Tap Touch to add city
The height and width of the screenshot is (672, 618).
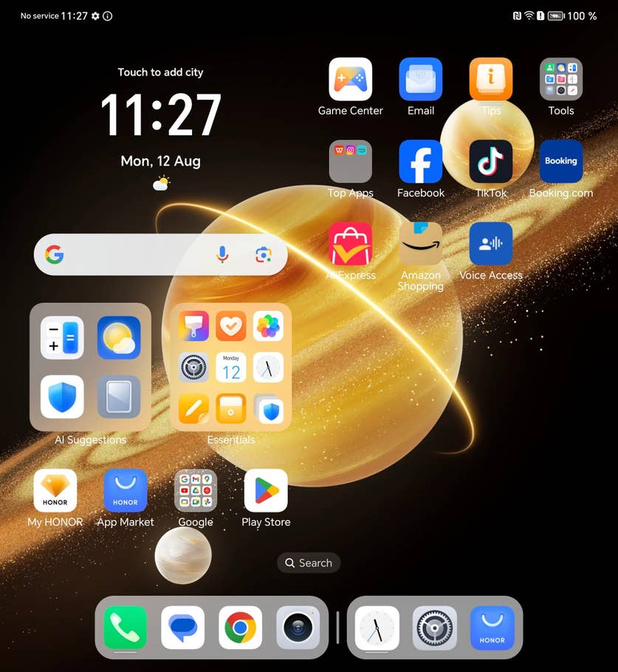[x=160, y=72]
